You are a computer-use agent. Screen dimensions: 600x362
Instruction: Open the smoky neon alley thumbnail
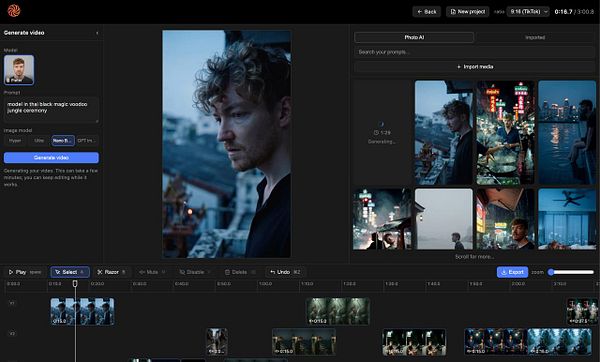coord(382,219)
